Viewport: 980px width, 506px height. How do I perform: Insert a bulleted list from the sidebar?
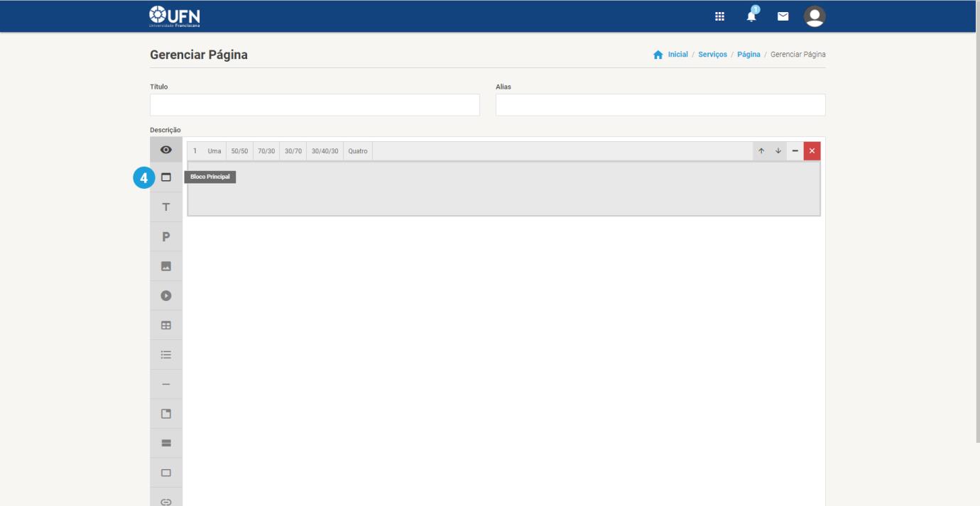pos(166,354)
